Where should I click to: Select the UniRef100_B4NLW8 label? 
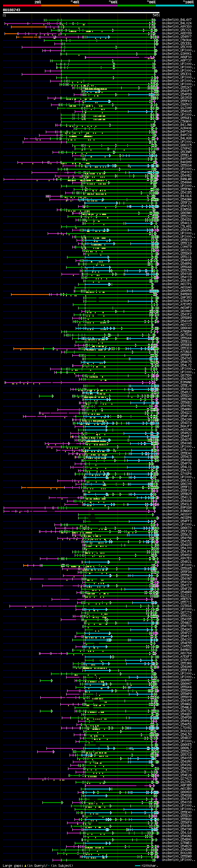pos(177,179)
